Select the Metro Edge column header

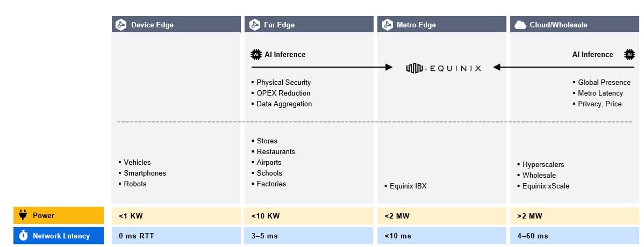coord(441,25)
